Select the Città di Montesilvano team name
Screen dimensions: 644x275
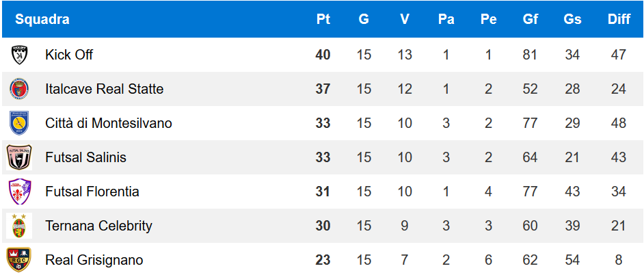[109, 123]
